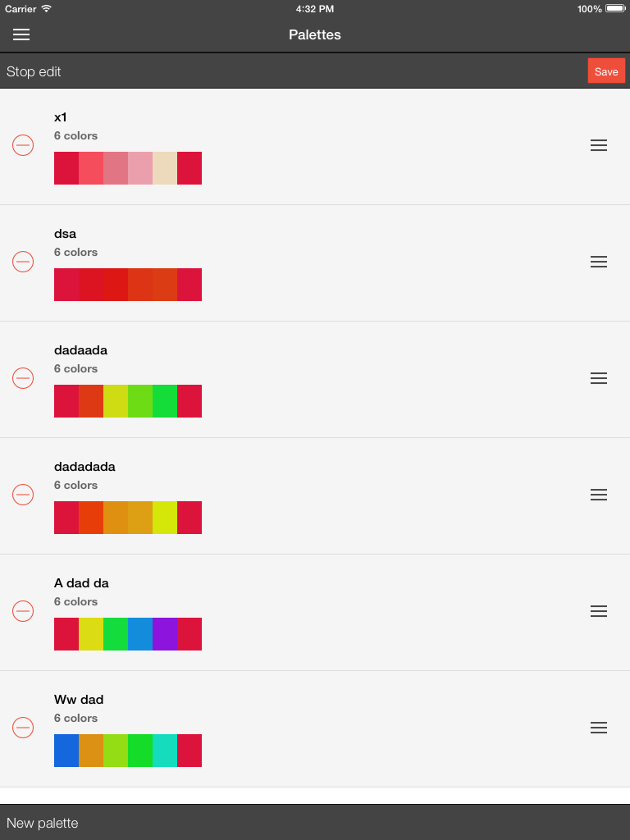The image size is (630, 840).
Task: Click the minus icon next to Ww dad
Action: pos(23,728)
